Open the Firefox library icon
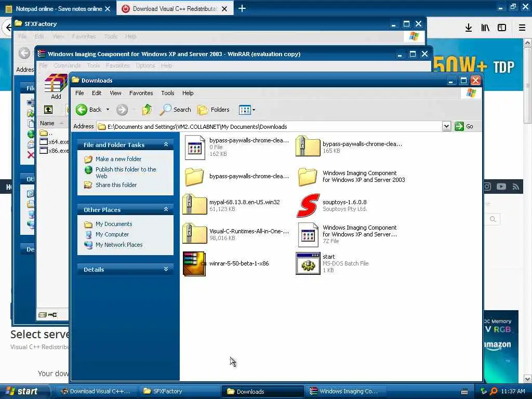 485,28
